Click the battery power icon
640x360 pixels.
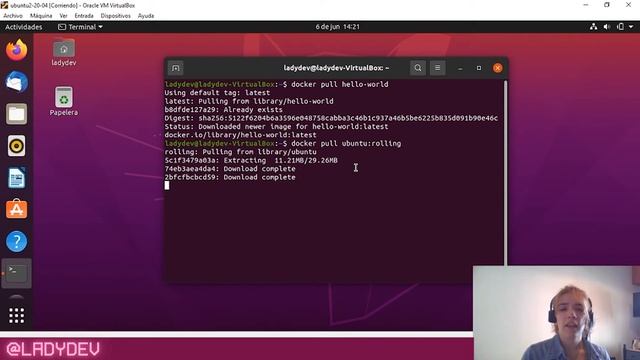pyautogui.click(x=620, y=27)
